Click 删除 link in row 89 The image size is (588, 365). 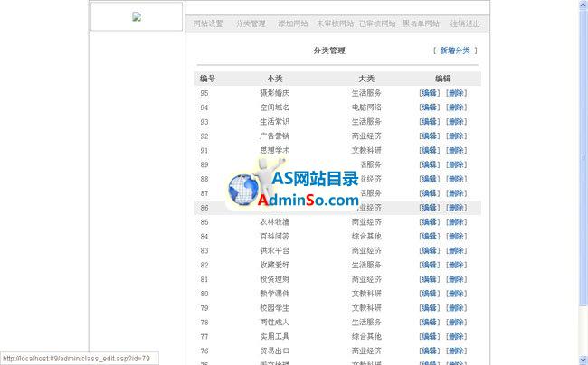click(x=456, y=164)
